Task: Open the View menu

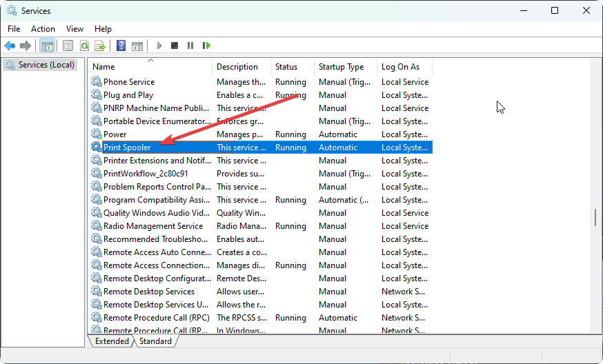Action: click(x=75, y=29)
